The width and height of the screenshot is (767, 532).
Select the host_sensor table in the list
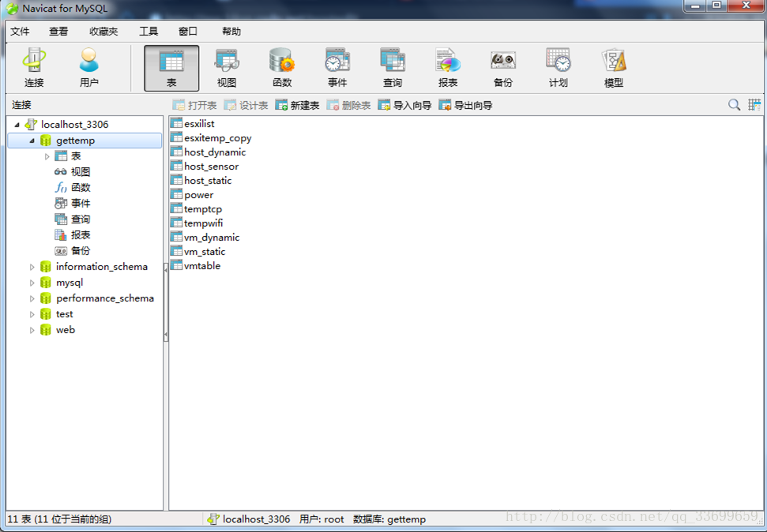(x=212, y=166)
